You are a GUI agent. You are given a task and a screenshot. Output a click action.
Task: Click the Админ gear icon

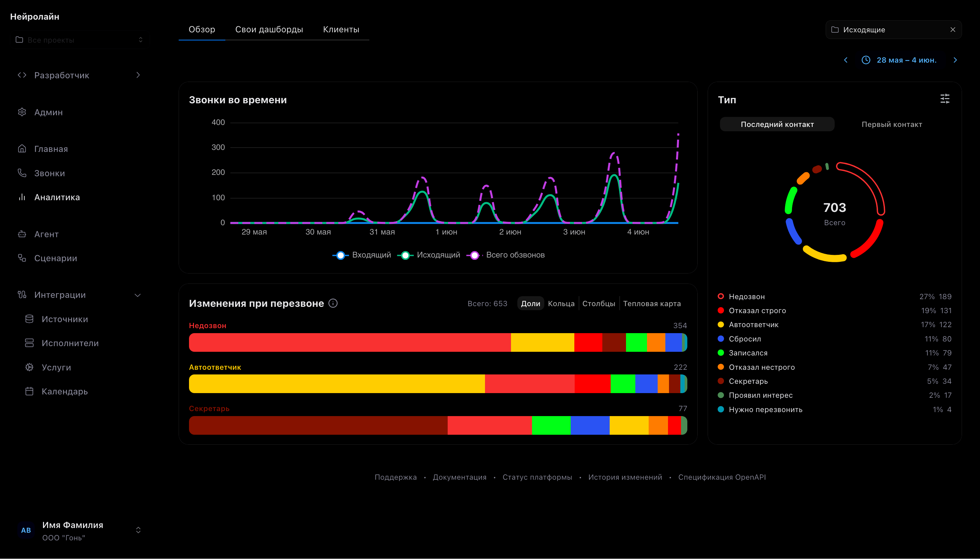22,112
